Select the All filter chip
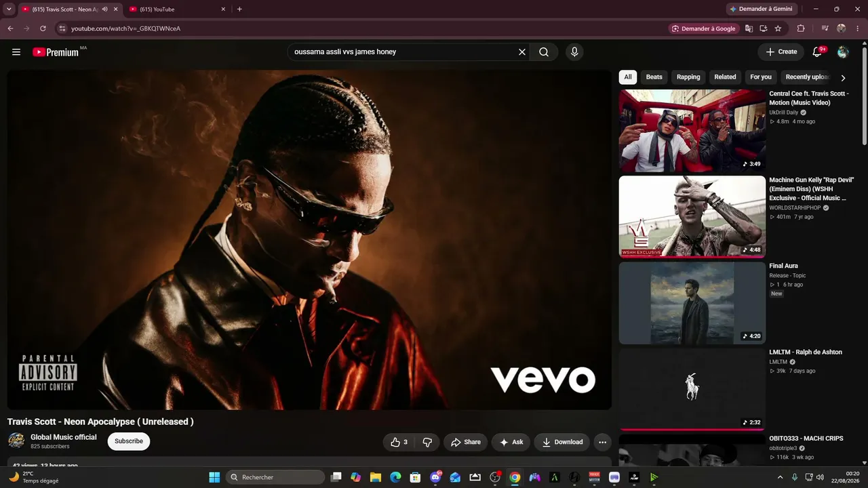 pos(628,77)
